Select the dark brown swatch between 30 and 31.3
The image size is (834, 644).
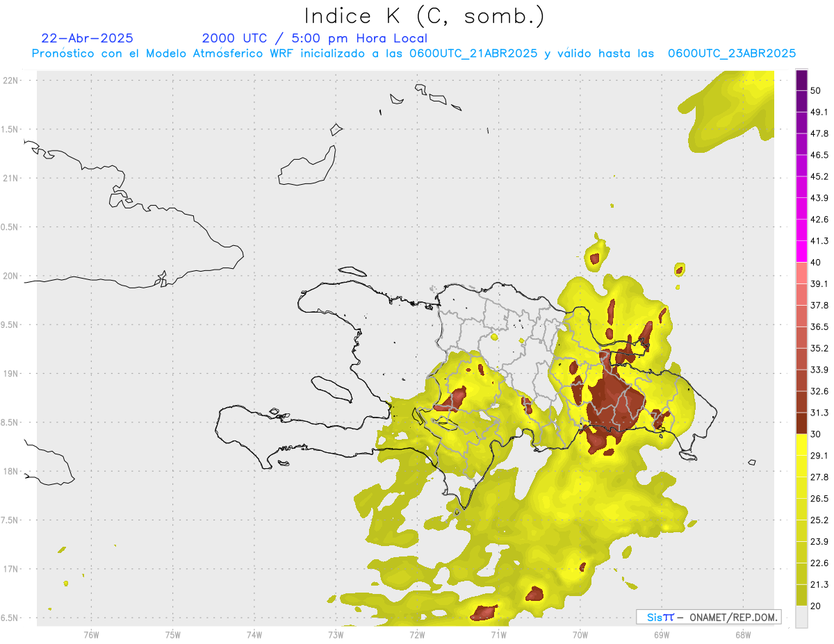801,424
